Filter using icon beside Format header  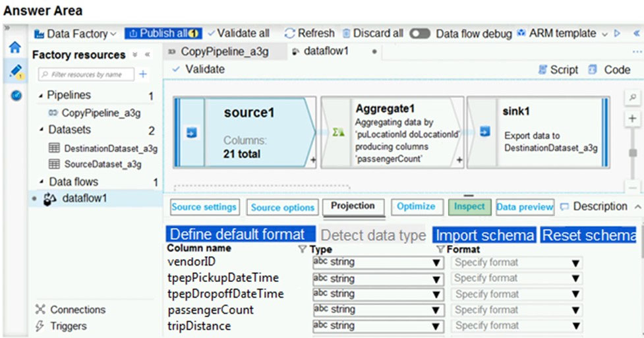pos(440,249)
